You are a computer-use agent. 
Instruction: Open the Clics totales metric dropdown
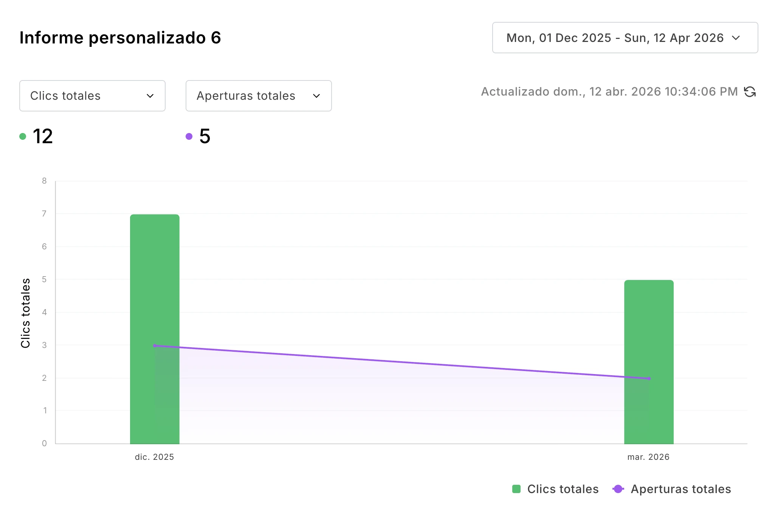[x=92, y=96]
